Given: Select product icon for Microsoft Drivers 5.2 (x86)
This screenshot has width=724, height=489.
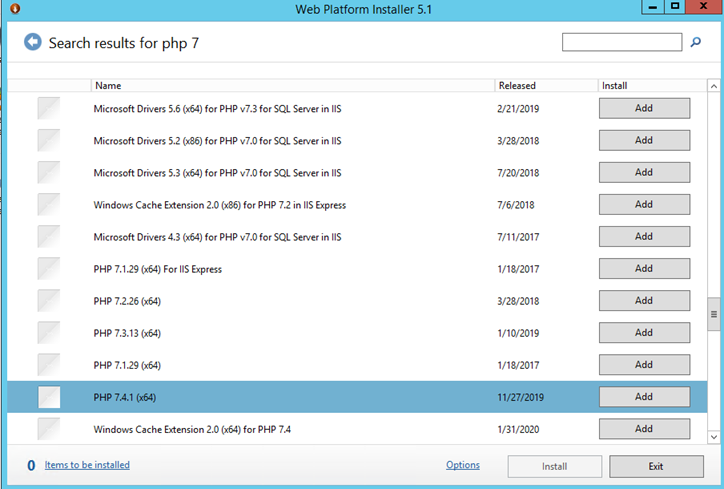Looking at the screenshot, I should coord(49,140).
